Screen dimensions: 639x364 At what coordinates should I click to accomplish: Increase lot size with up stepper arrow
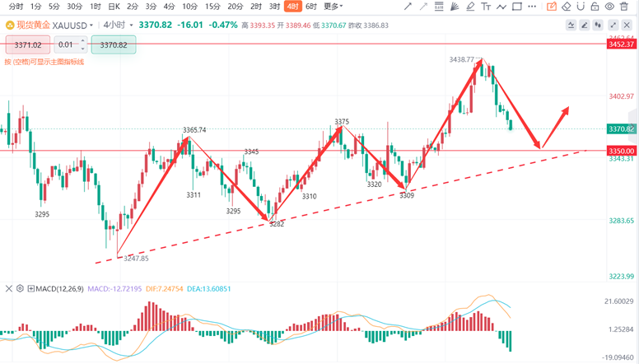pos(82,40)
